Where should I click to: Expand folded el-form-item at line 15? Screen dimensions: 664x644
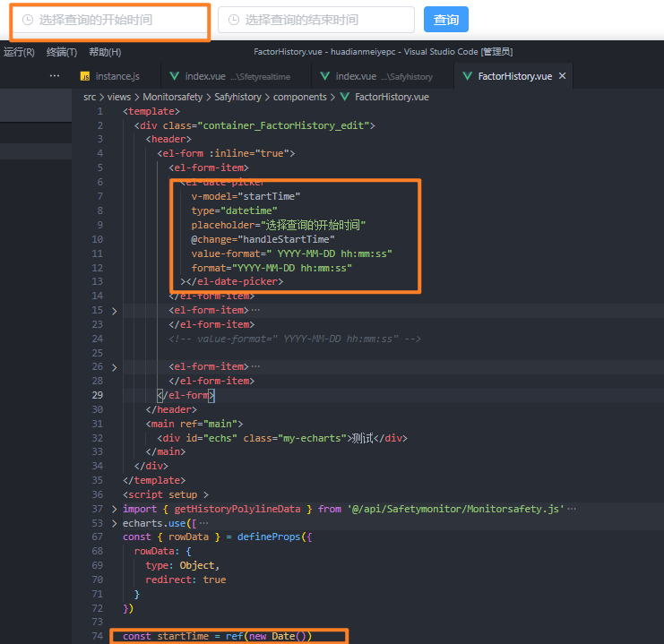point(115,311)
